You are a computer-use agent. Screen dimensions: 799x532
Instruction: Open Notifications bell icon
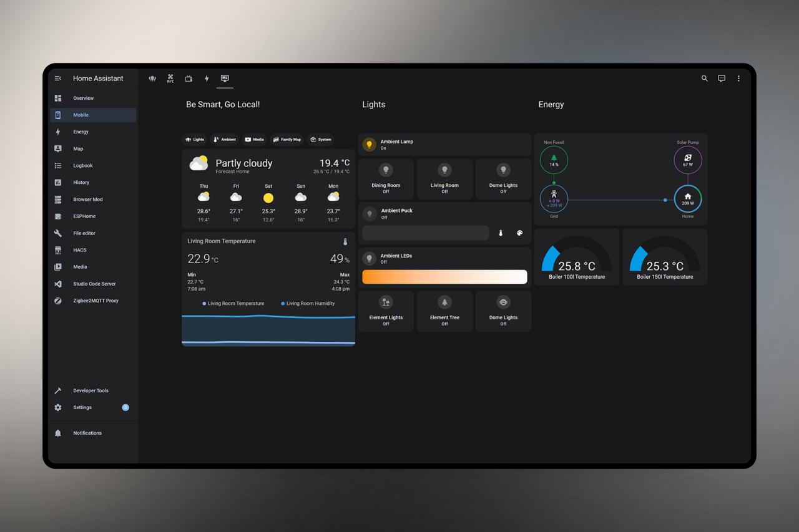click(x=58, y=433)
